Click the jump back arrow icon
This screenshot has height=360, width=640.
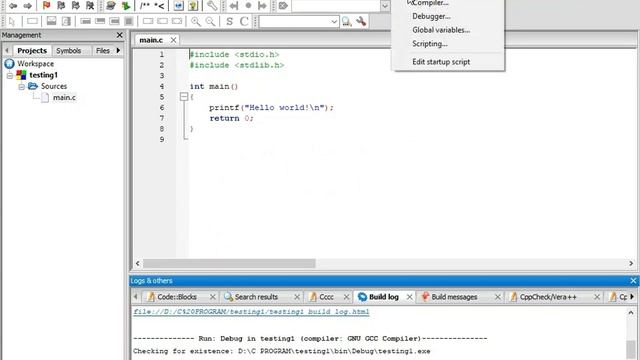point(13,6)
